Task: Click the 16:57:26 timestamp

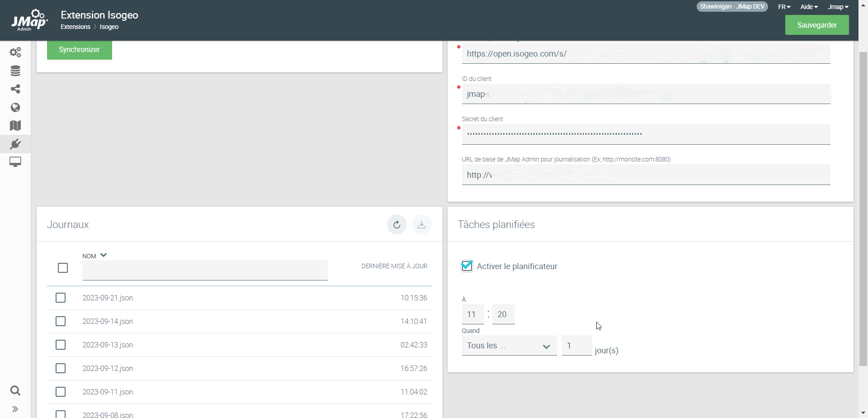Action: click(x=414, y=368)
